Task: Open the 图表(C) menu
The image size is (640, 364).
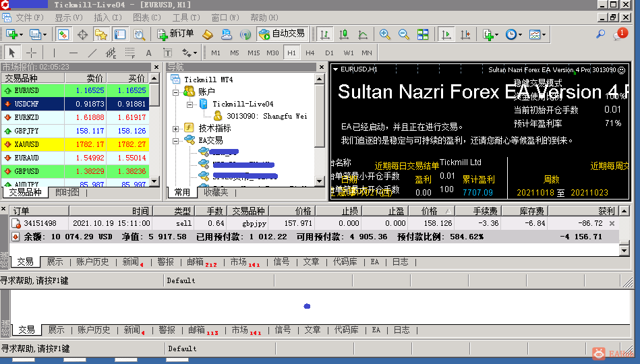Action: [146, 18]
